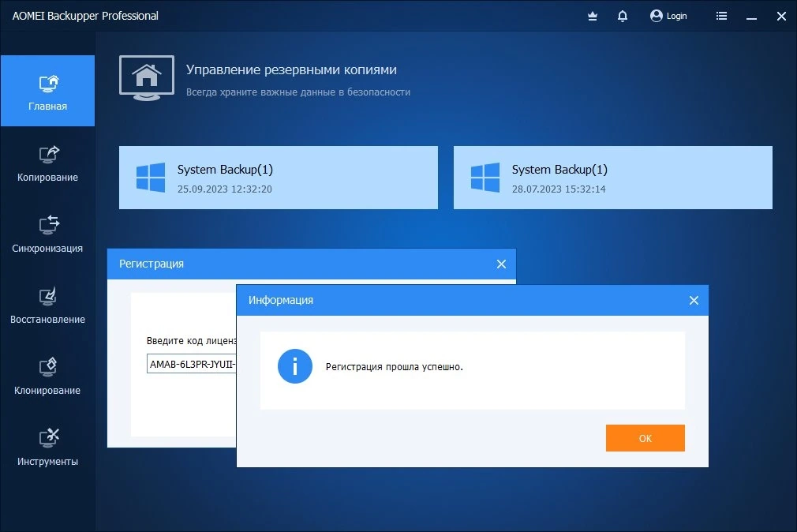This screenshot has height=532, width=797.
Task: Click the license code input field
Action: tap(192, 364)
